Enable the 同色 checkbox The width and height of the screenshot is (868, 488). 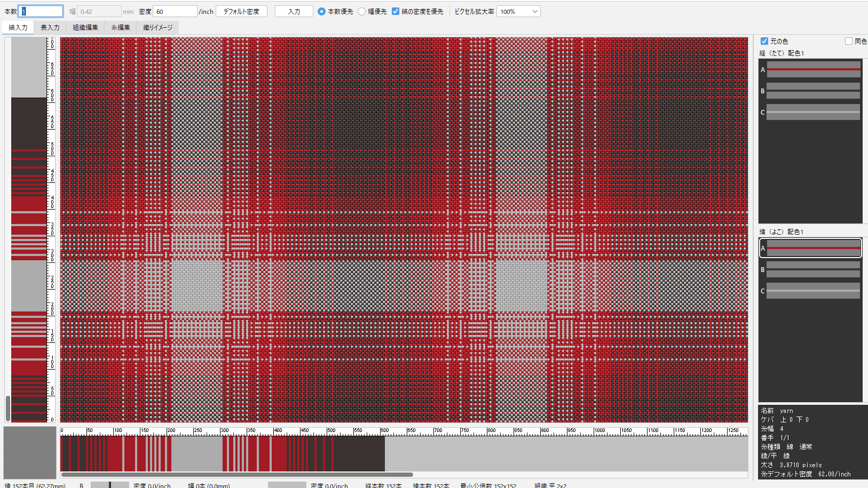point(849,41)
